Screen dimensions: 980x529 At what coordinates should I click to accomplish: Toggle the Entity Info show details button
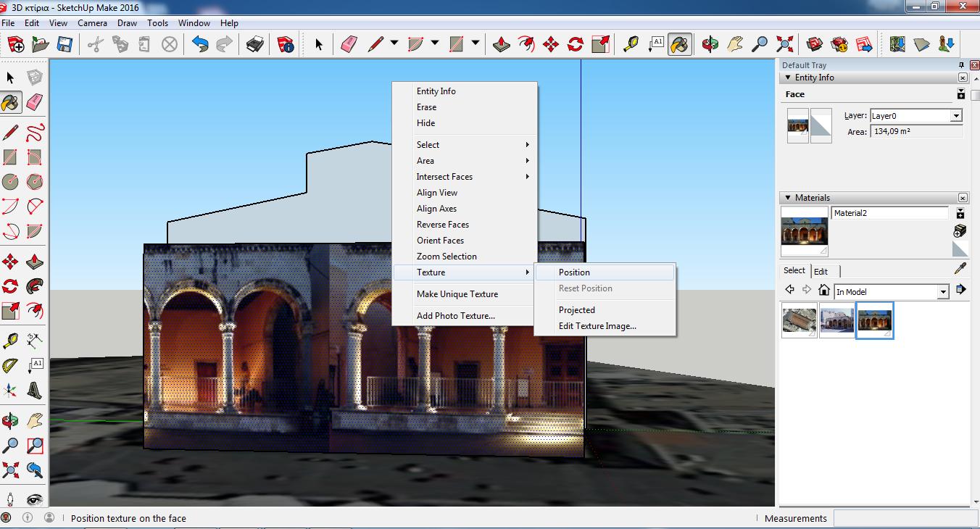tap(961, 94)
